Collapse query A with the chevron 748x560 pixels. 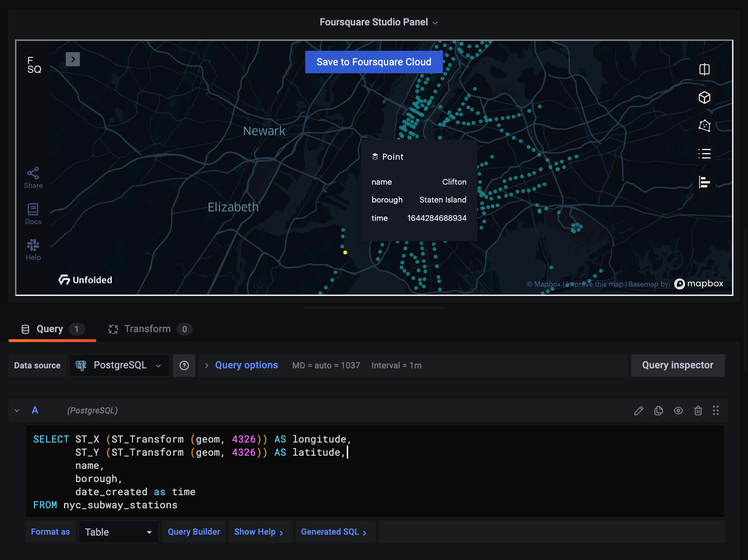17,411
